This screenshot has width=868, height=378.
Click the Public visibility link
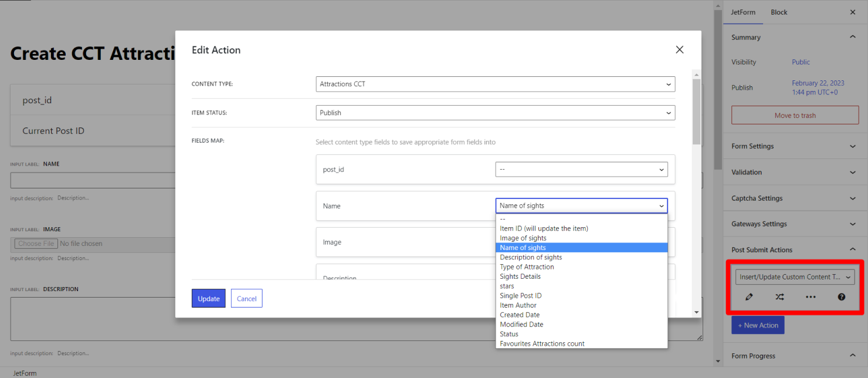pyautogui.click(x=801, y=62)
